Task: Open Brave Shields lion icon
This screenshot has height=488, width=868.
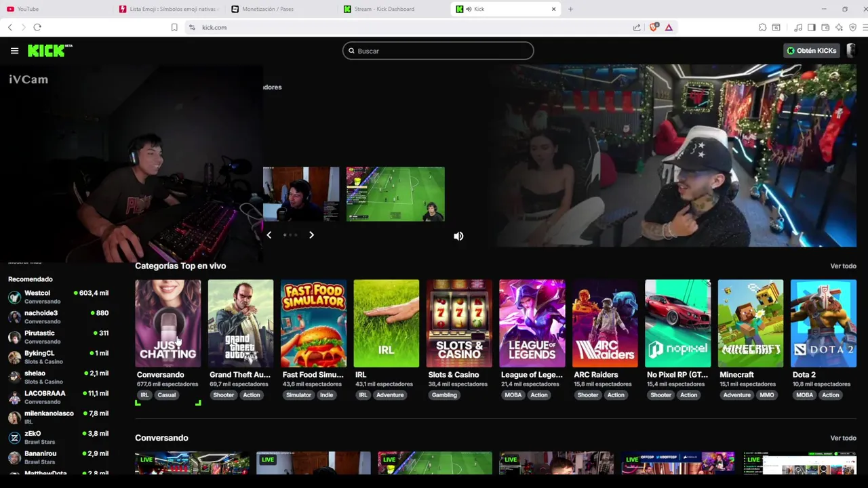Action: (x=654, y=27)
